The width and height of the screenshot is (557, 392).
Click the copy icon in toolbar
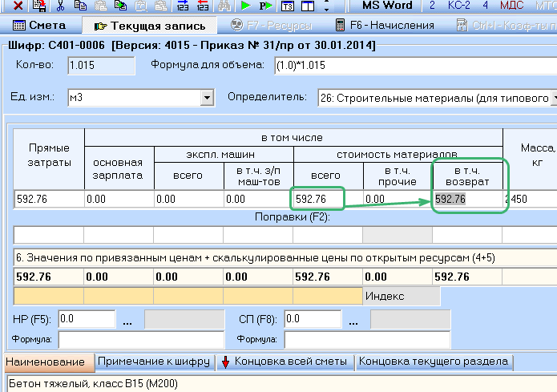[x=81, y=6]
